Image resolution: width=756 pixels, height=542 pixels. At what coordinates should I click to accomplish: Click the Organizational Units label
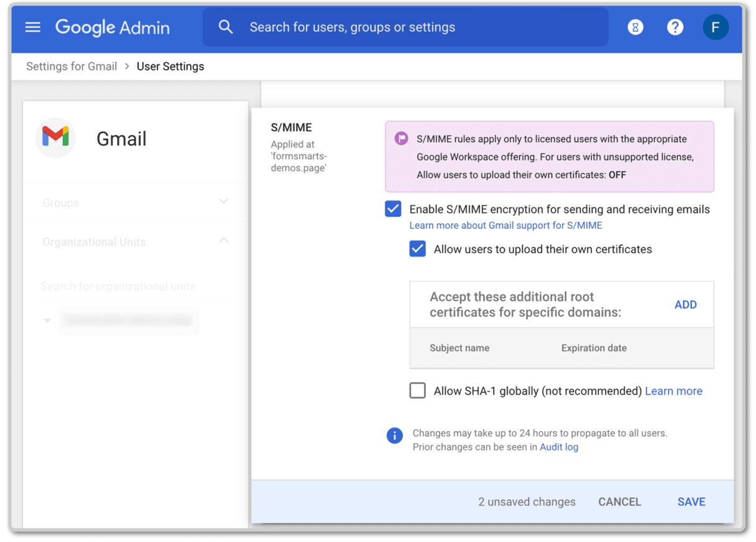[94, 242]
